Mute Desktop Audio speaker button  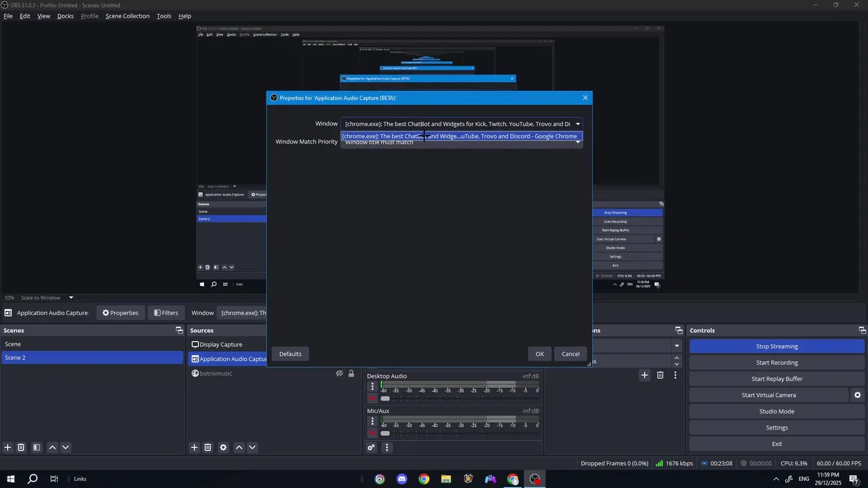point(372,399)
